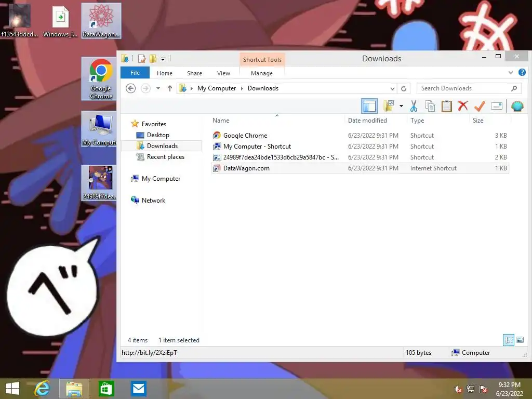Image resolution: width=532 pixels, height=399 pixels.
Task: Select Downloads in the navigation pane
Action: [x=162, y=146]
